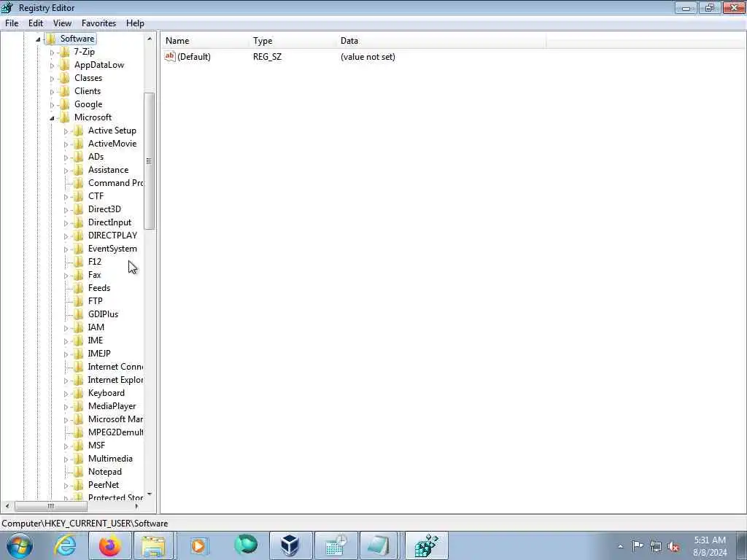The height and width of the screenshot is (560, 747).
Task: Expand the Google key
Action: click(52, 104)
